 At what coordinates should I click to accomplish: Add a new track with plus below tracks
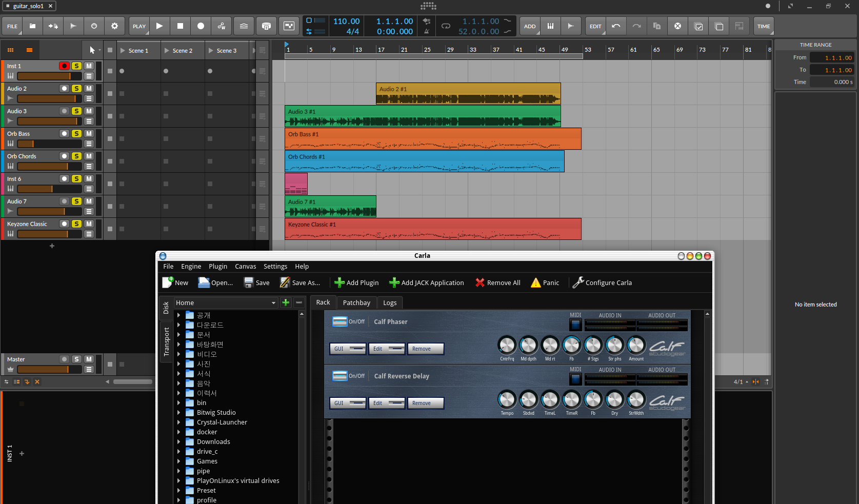pos(52,246)
